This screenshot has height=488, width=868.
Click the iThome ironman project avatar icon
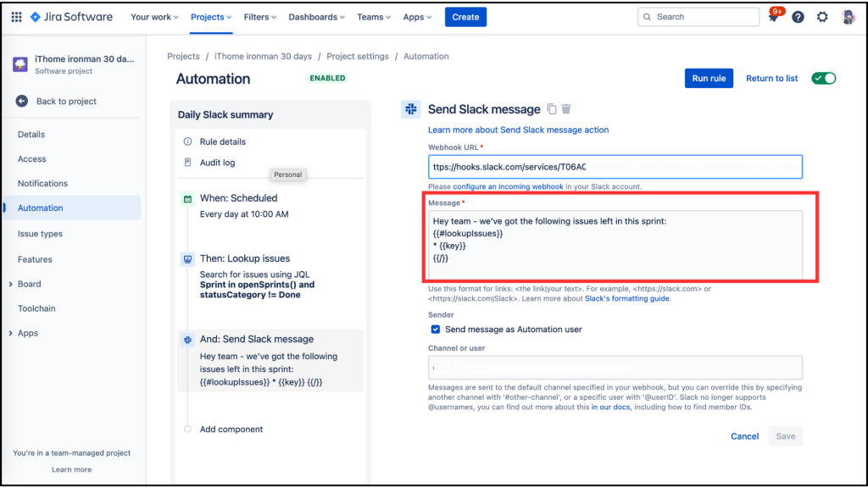click(20, 64)
